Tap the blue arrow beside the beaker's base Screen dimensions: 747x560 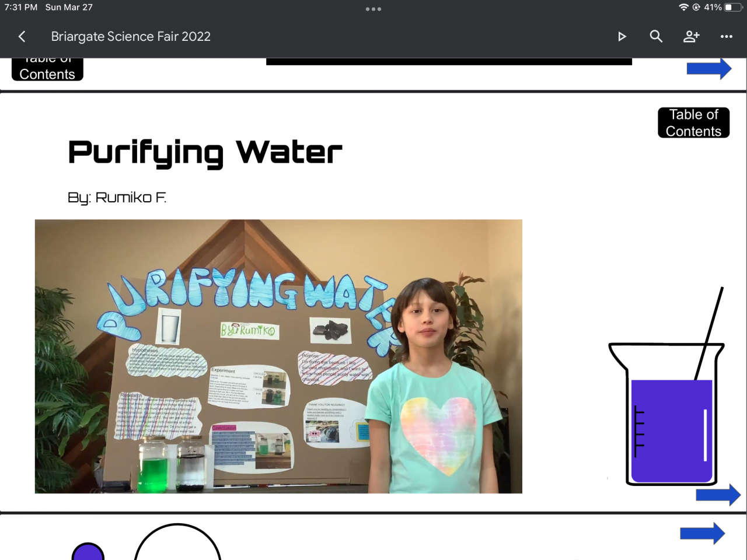click(718, 495)
